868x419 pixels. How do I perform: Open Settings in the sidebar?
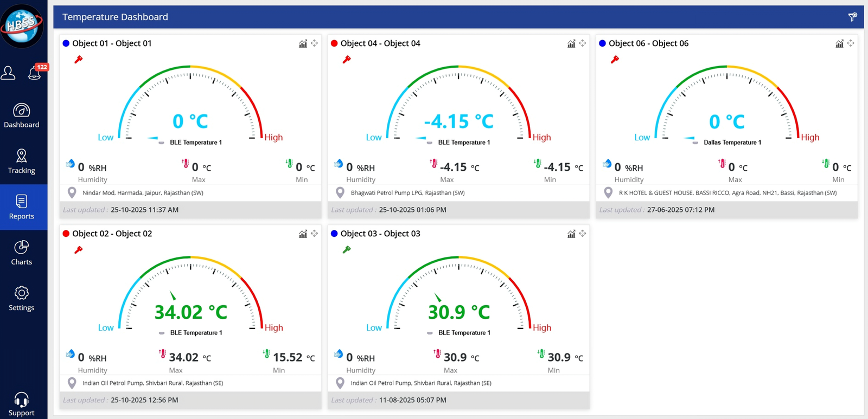(x=22, y=299)
